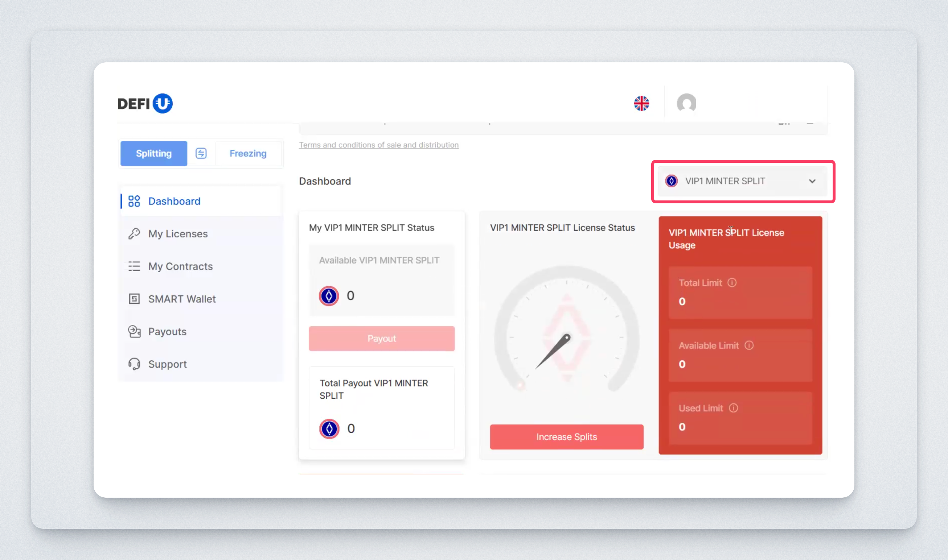
Task: Open My Licenses in the sidebar
Action: point(177,234)
